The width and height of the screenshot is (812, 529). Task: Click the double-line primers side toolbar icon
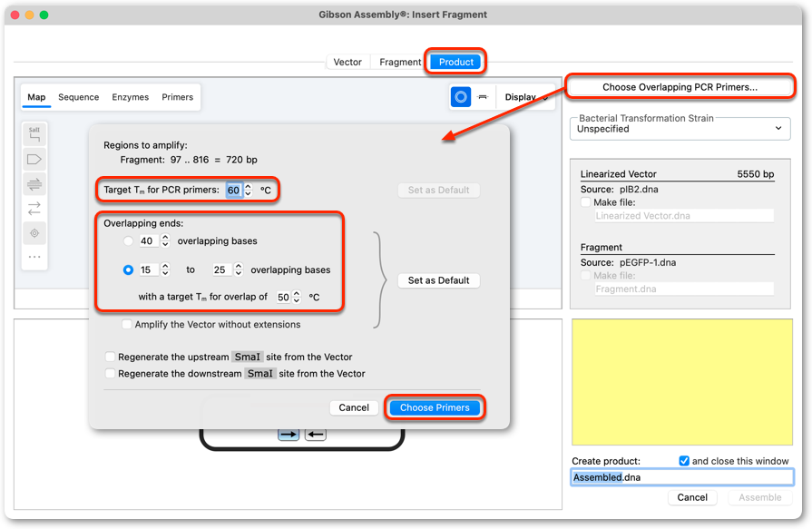(x=34, y=184)
